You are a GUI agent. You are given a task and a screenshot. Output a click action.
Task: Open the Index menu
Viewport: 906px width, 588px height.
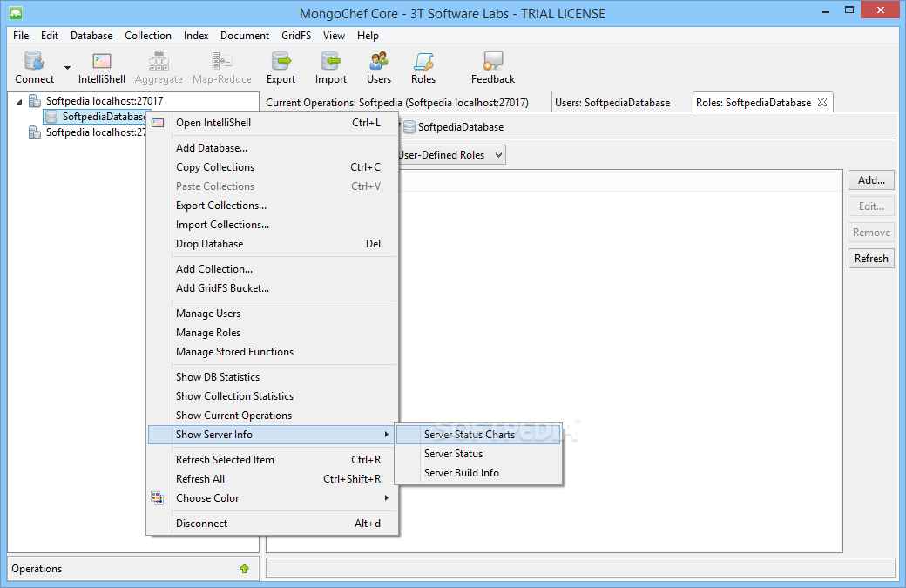point(196,35)
